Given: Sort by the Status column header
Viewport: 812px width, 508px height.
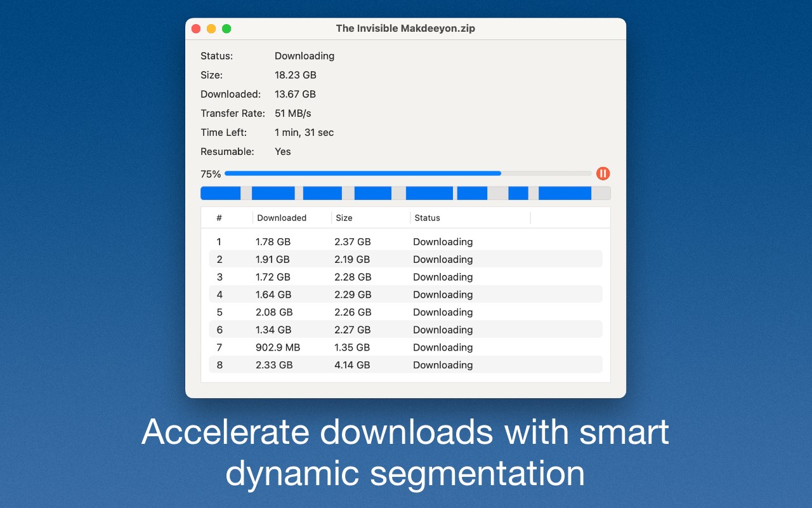Looking at the screenshot, I should tap(427, 218).
